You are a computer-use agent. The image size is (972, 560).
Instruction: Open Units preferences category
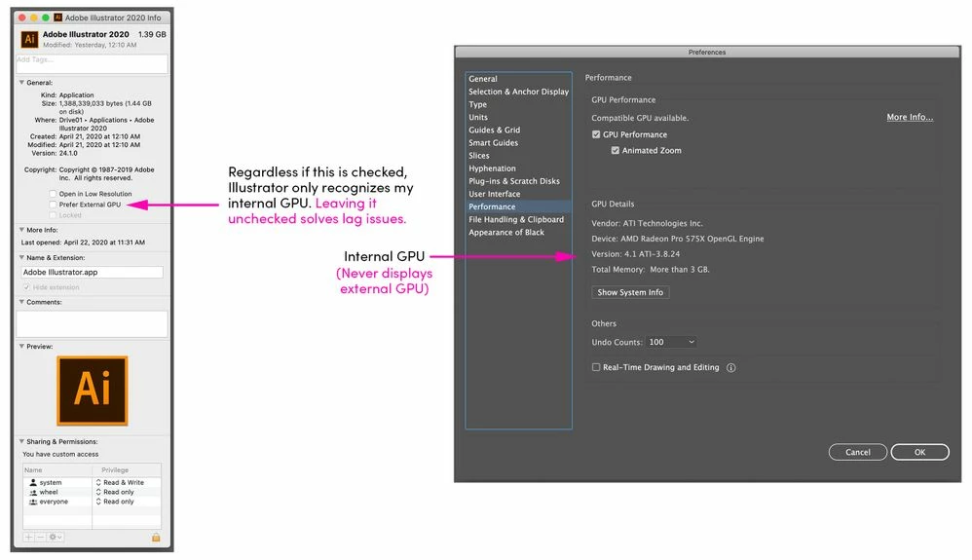[478, 117]
